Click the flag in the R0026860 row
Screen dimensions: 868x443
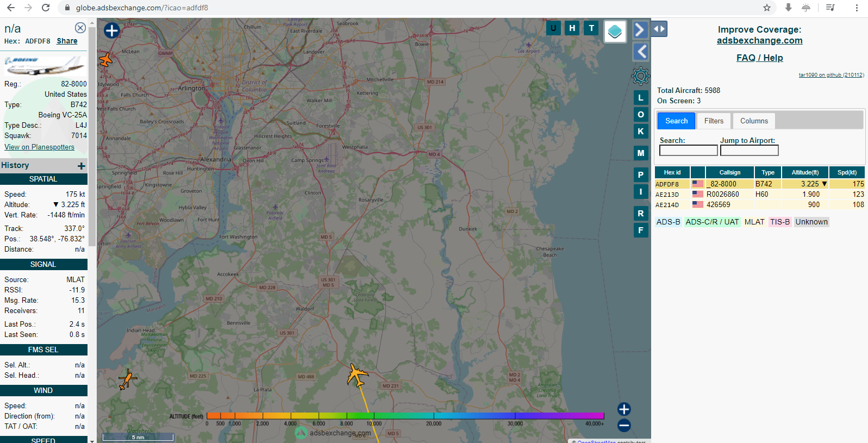click(698, 194)
